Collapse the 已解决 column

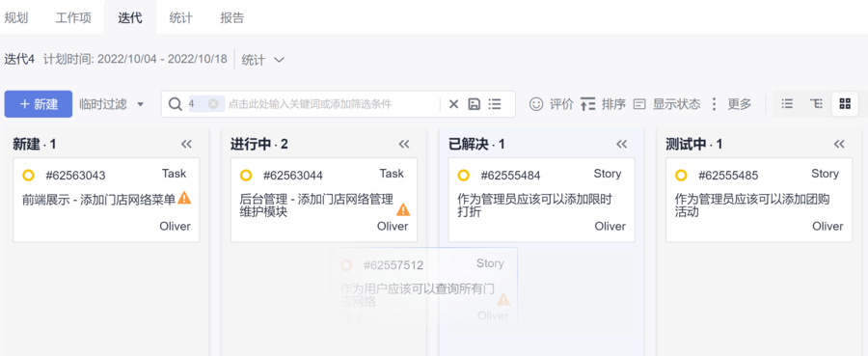[x=622, y=144]
